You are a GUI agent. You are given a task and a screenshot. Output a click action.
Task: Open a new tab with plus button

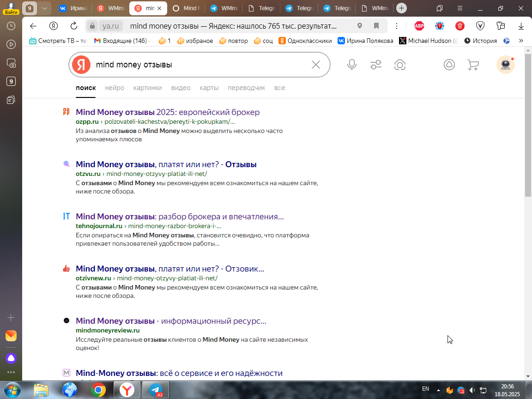tap(401, 8)
